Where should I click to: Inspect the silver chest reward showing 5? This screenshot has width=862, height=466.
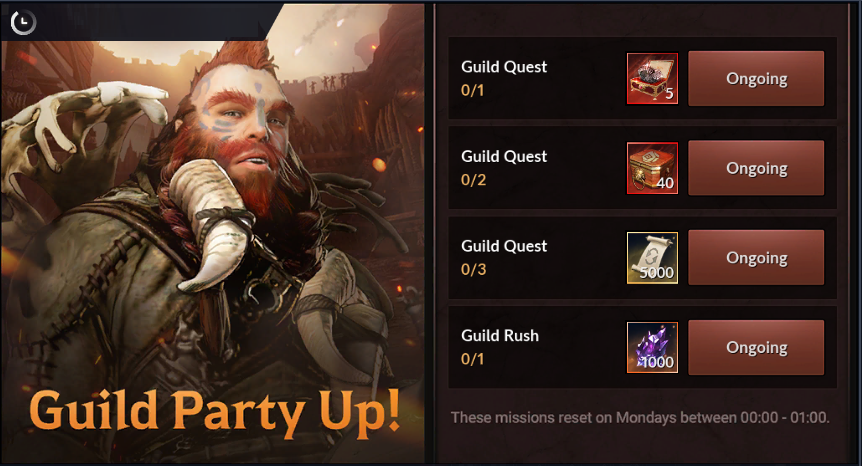652,79
